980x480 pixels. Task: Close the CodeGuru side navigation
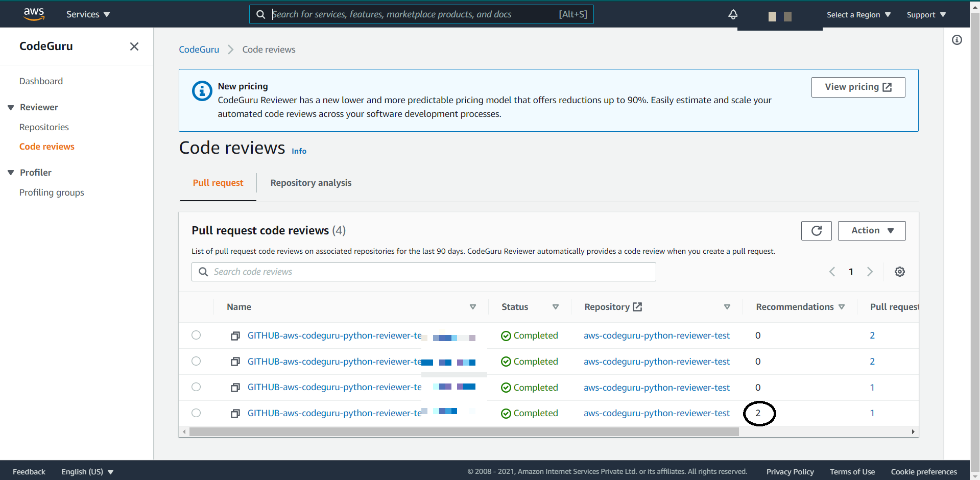click(x=134, y=46)
